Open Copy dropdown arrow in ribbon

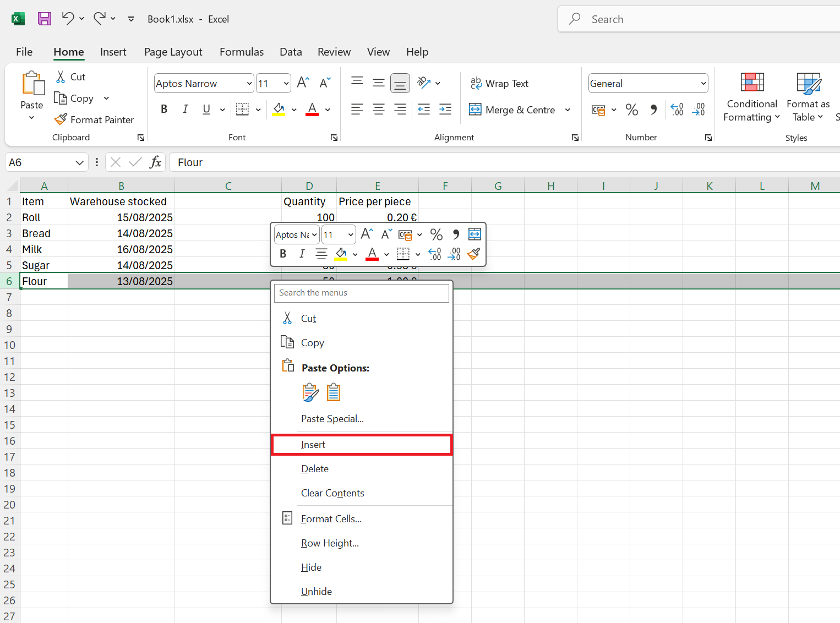click(x=106, y=99)
